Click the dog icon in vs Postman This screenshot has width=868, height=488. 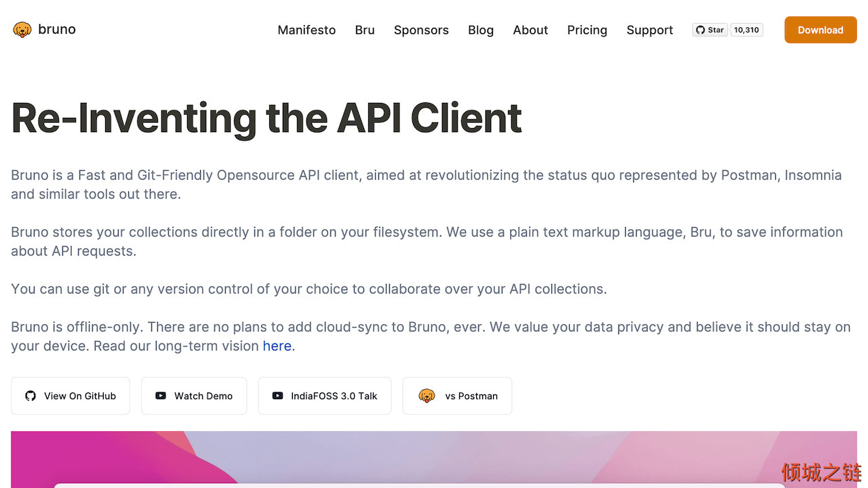[x=427, y=396]
